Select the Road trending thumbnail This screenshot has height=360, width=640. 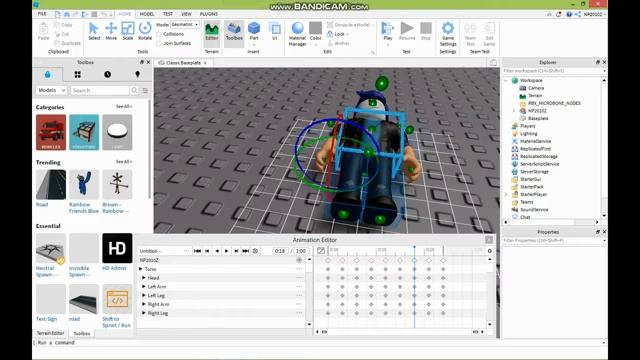51,184
